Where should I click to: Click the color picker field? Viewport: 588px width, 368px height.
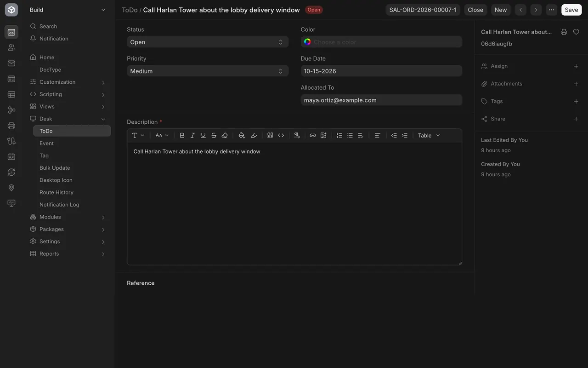(x=381, y=42)
